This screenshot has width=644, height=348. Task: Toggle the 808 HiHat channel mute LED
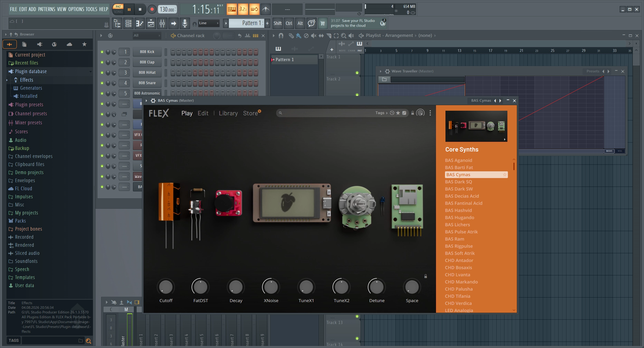(102, 73)
